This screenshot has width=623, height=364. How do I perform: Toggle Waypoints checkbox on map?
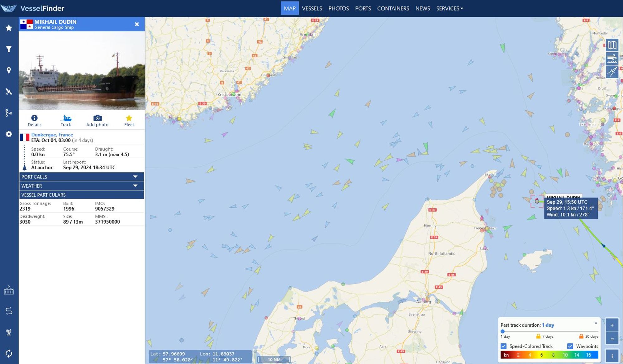point(571,346)
